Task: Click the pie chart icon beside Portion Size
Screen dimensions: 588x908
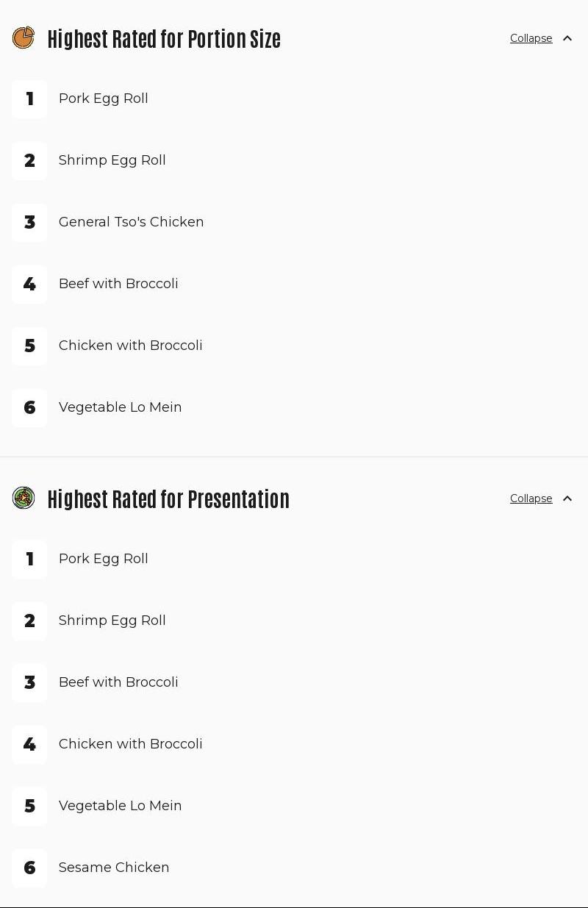Action: coord(24,38)
